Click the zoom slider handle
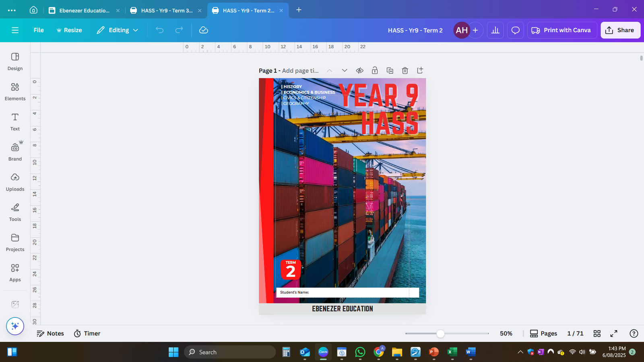Screen dimensions: 644x362 (x=440, y=333)
